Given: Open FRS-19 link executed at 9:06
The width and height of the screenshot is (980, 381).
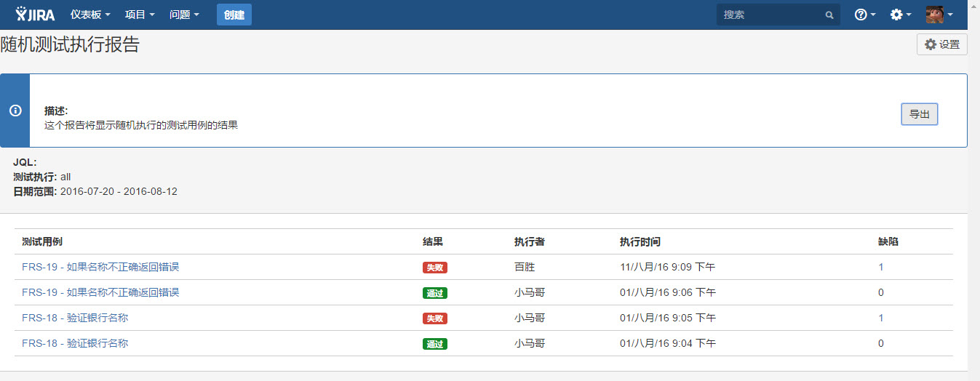Looking at the screenshot, I should [100, 292].
